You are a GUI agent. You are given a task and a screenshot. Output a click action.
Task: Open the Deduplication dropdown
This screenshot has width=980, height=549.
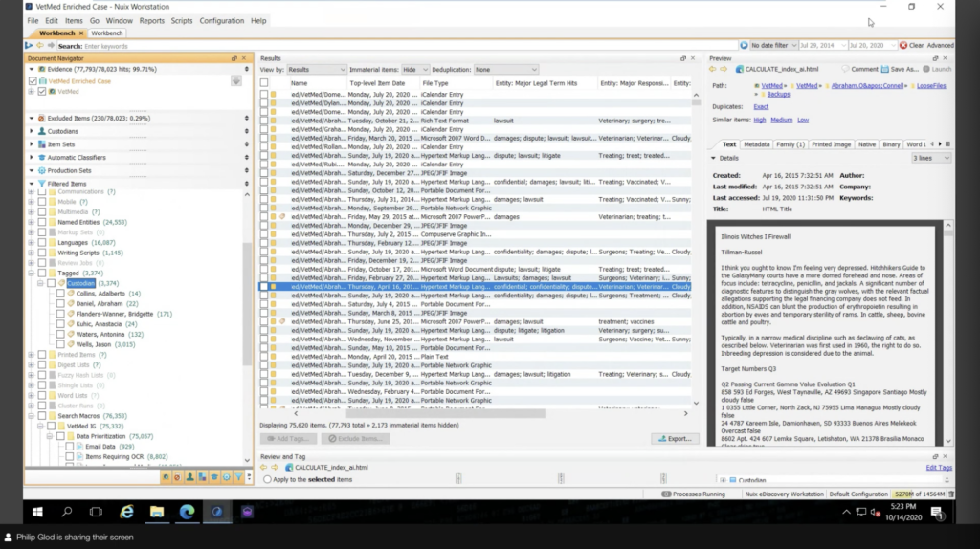(505, 69)
